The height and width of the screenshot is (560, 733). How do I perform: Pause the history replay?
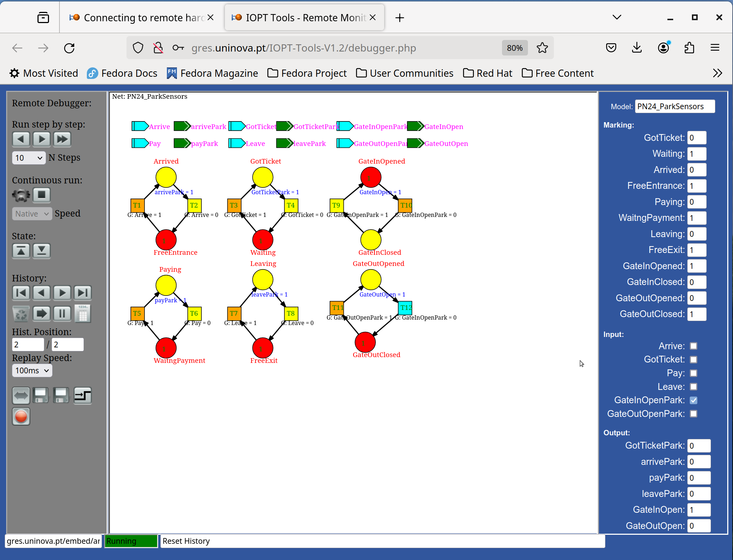pyautogui.click(x=62, y=314)
